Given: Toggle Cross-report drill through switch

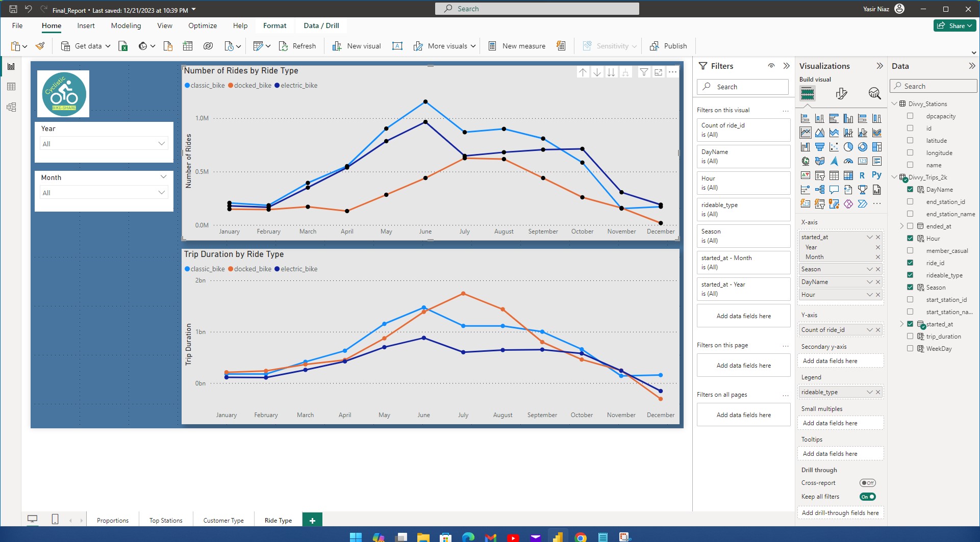Looking at the screenshot, I should pyautogui.click(x=867, y=483).
